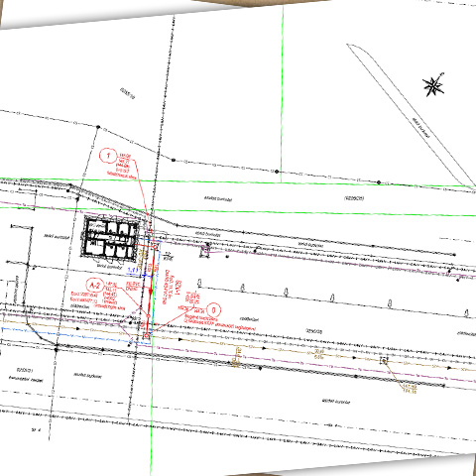
Task: Click the parcel label 0256/09 in the road
Action: pos(313,331)
